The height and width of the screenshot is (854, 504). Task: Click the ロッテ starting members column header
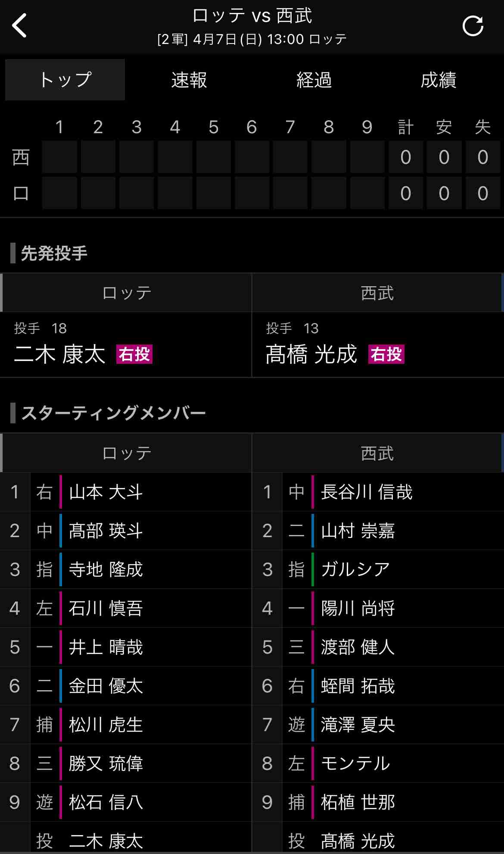(x=127, y=453)
